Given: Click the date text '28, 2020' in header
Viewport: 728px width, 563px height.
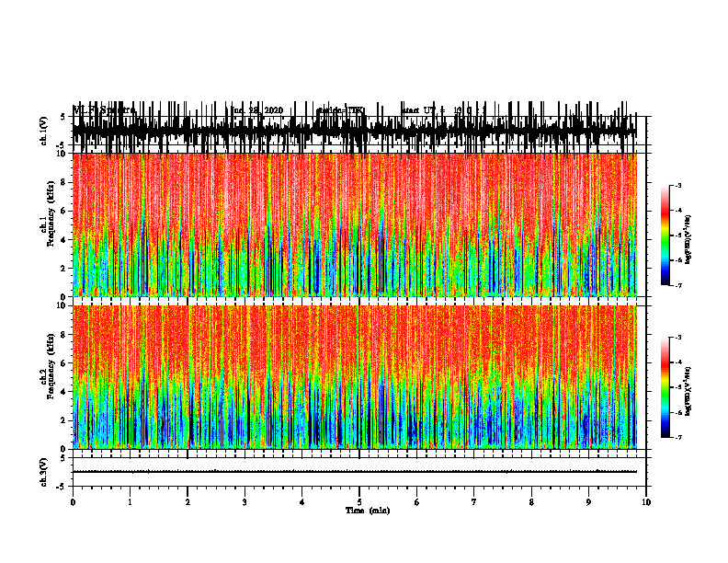Looking at the screenshot, I should (x=265, y=110).
